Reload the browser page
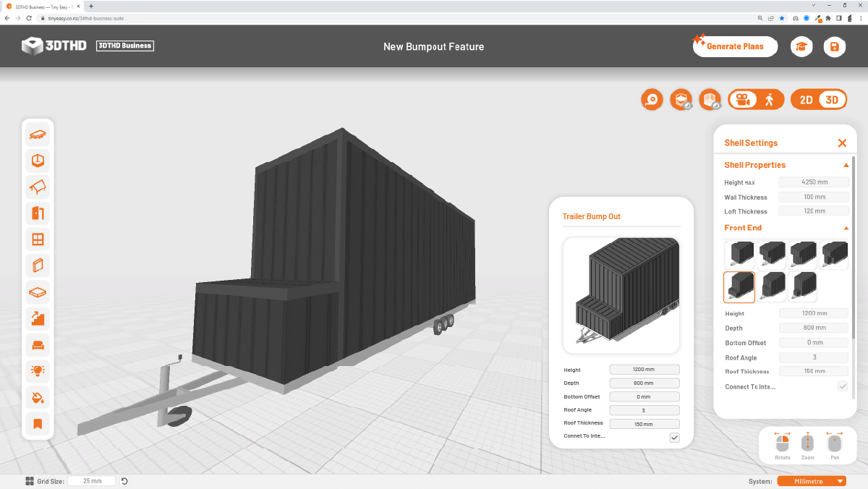The image size is (868, 489). [29, 18]
